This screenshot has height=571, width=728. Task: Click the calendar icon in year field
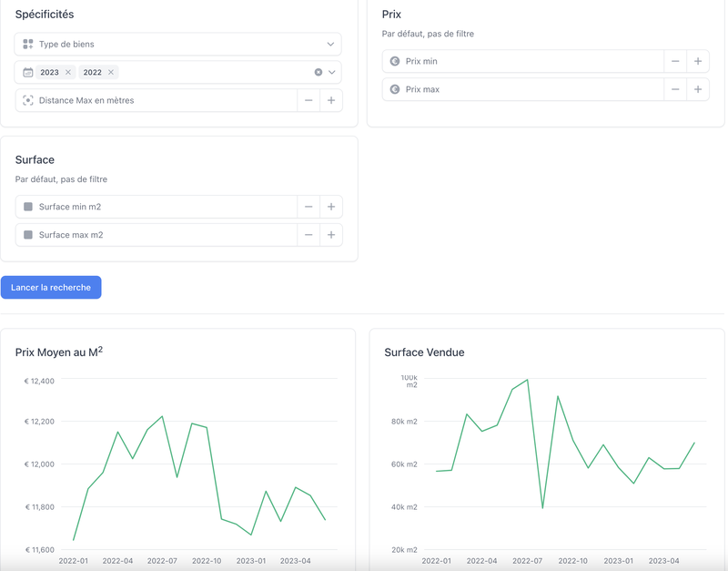pos(28,72)
